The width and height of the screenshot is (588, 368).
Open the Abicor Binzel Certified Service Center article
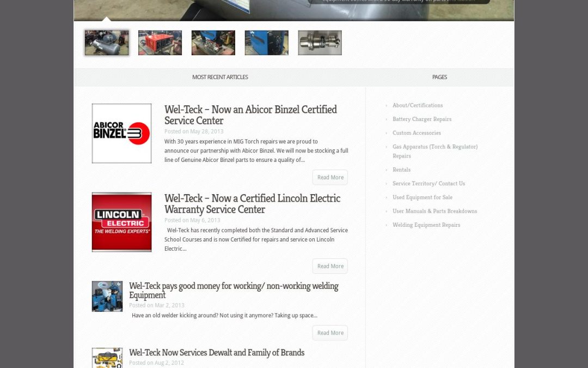[x=250, y=114]
